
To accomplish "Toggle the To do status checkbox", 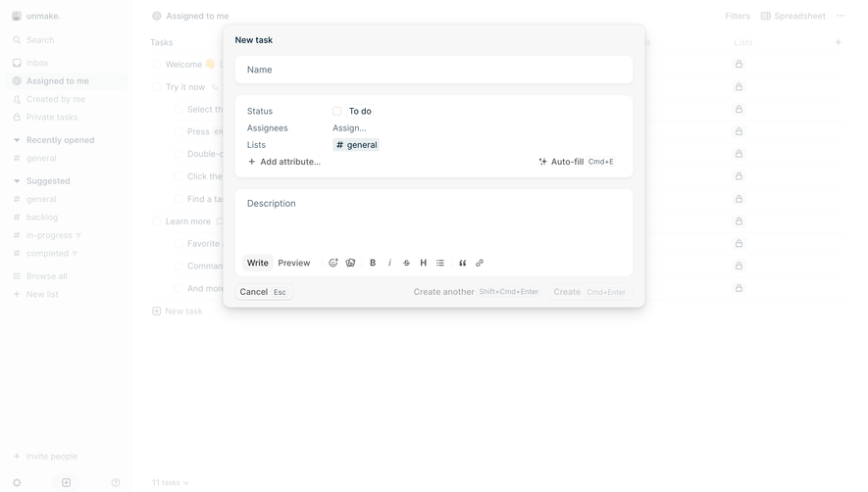I will point(336,112).
